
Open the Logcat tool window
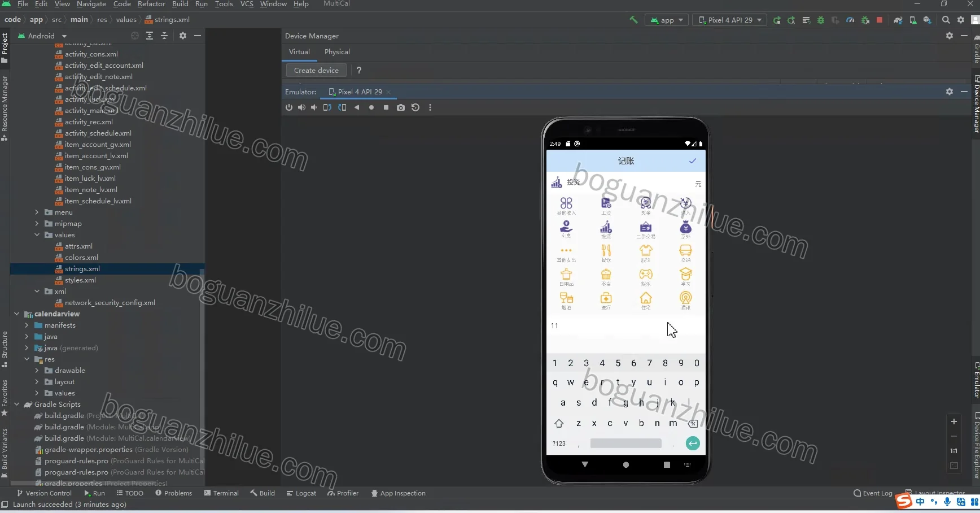click(x=301, y=493)
